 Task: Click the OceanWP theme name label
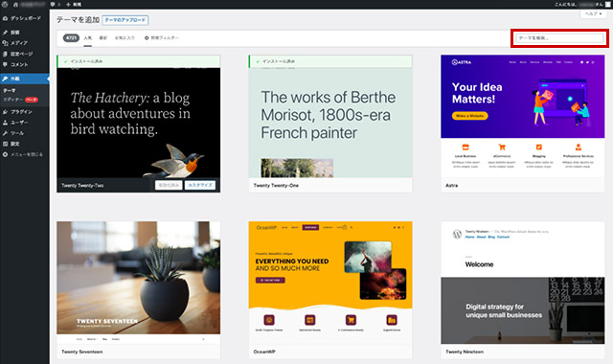(264, 352)
